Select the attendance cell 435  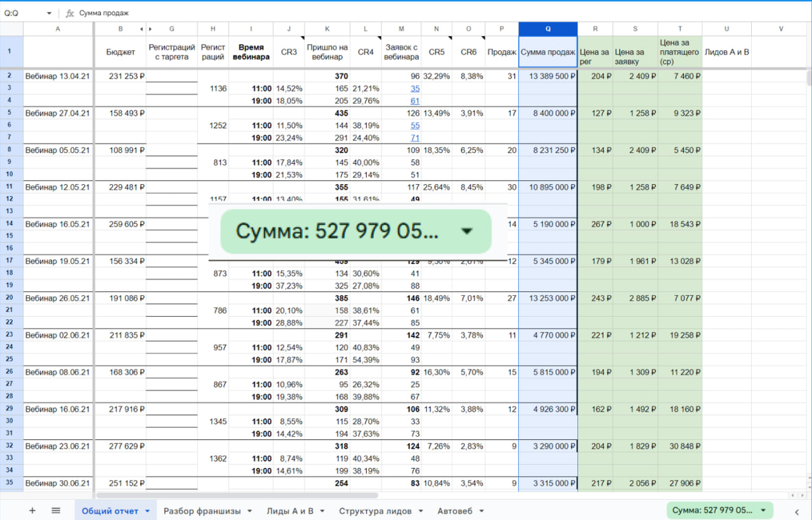[328, 113]
